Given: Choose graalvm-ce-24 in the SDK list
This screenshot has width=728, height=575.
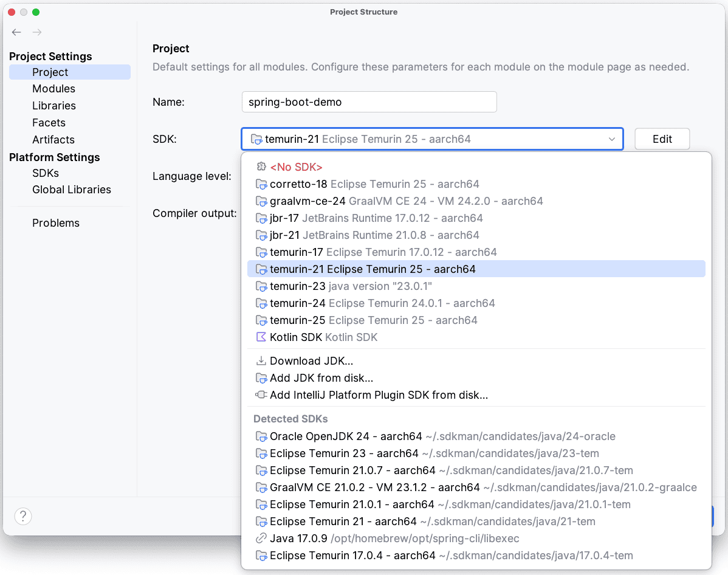Looking at the screenshot, I should tap(406, 201).
